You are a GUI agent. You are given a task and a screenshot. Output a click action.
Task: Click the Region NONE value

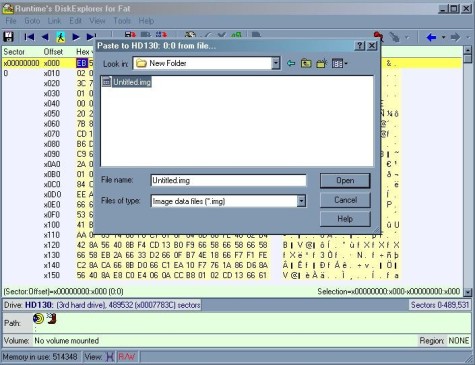(x=459, y=341)
